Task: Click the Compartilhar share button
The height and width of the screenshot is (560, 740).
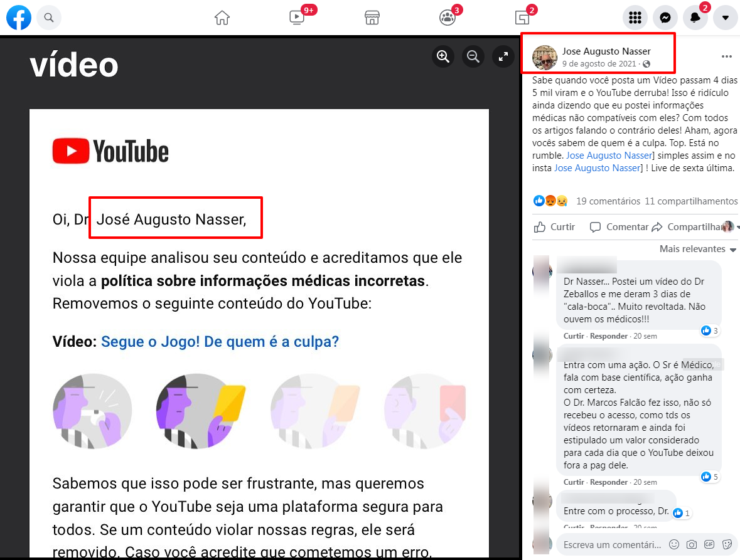Action: [687, 227]
